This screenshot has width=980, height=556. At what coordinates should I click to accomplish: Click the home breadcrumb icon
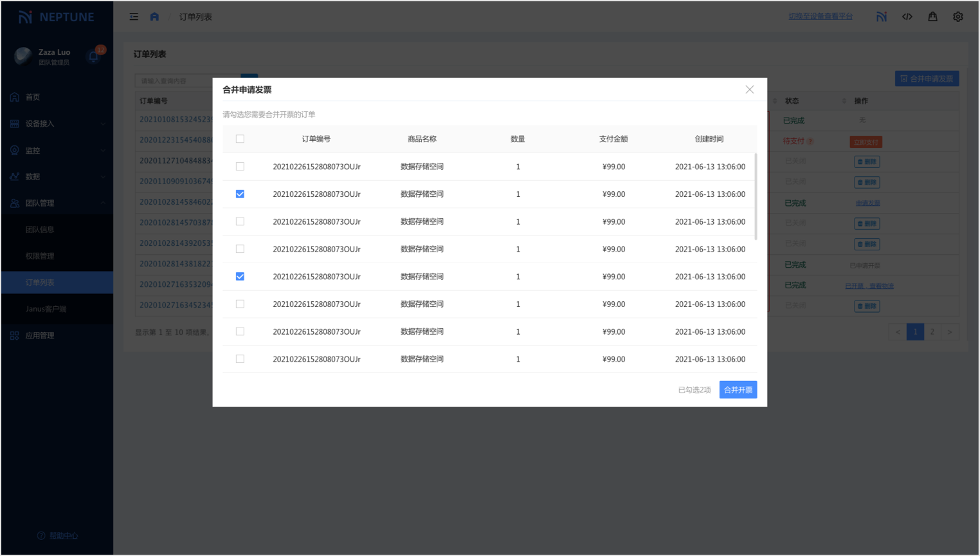tap(154, 17)
